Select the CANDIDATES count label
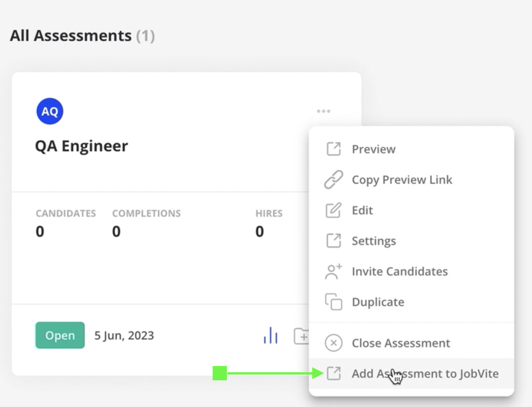Viewport: 532px width, 407px height. click(x=66, y=214)
